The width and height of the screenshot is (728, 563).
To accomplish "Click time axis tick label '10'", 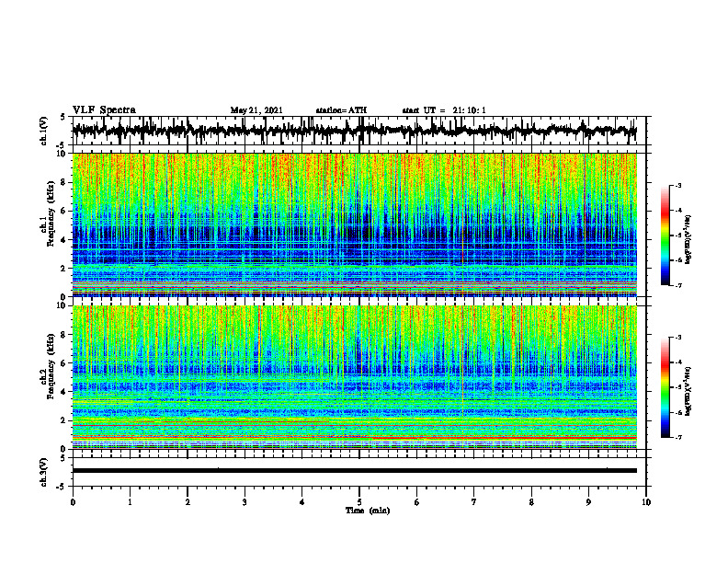I will tap(646, 502).
